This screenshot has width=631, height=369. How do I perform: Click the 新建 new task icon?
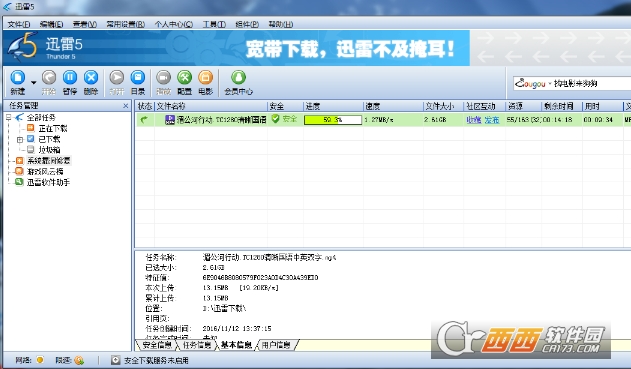coord(18,77)
